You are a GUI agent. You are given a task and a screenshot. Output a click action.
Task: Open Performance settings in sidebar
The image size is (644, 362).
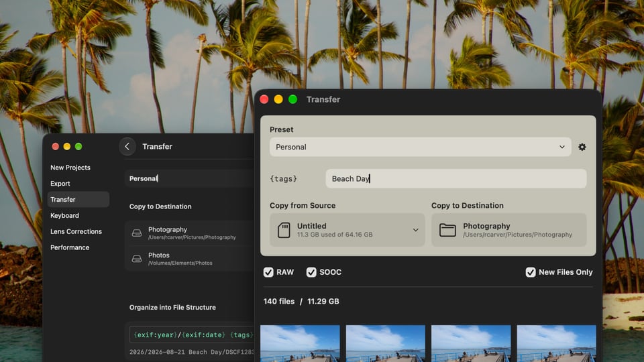point(70,247)
